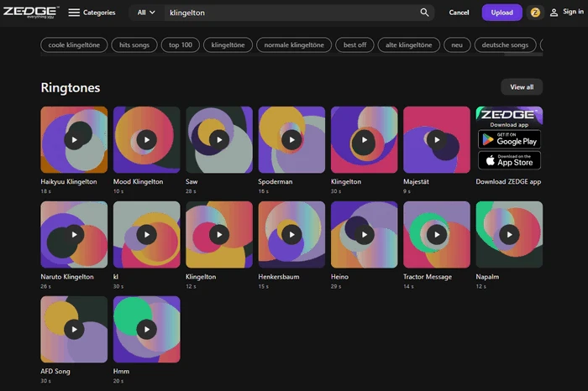
Task: Click the Download on App Store badge
Action: [509, 160]
